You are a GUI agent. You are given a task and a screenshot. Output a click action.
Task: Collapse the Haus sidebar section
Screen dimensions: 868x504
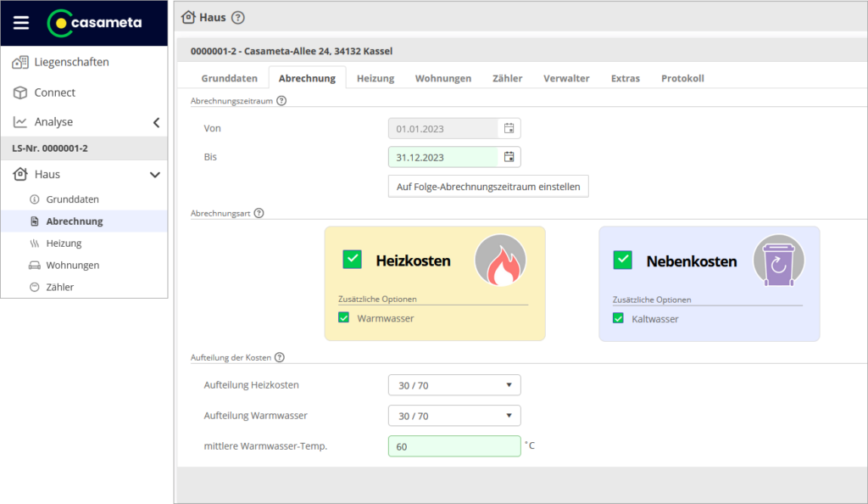155,175
